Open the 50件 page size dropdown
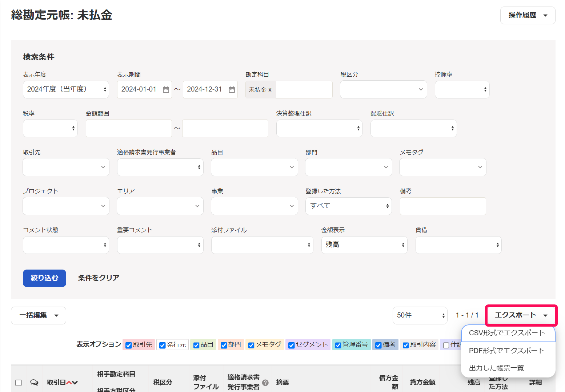 pyautogui.click(x=420, y=315)
